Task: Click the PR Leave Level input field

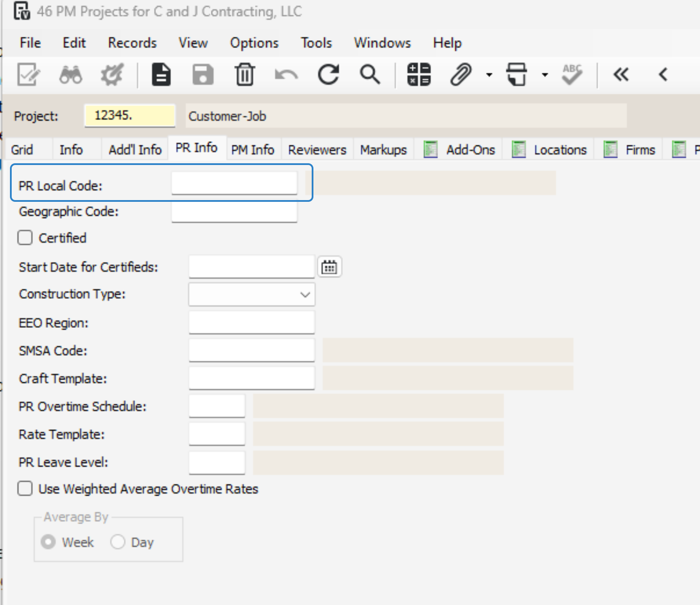Action: pos(217,462)
